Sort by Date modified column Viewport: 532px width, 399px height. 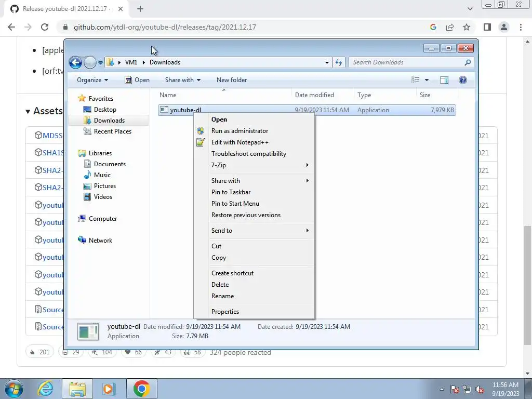(323, 95)
